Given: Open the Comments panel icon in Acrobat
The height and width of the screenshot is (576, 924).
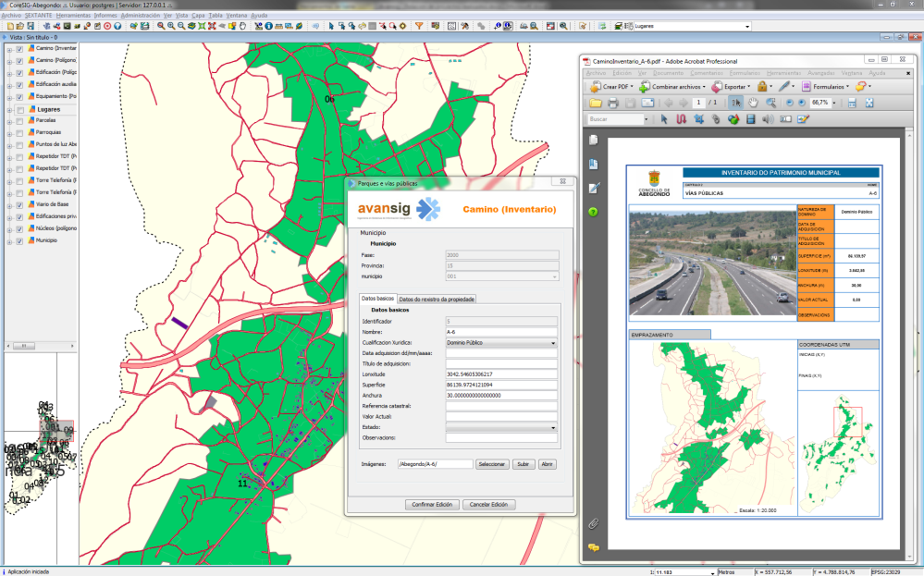Looking at the screenshot, I should [594, 547].
